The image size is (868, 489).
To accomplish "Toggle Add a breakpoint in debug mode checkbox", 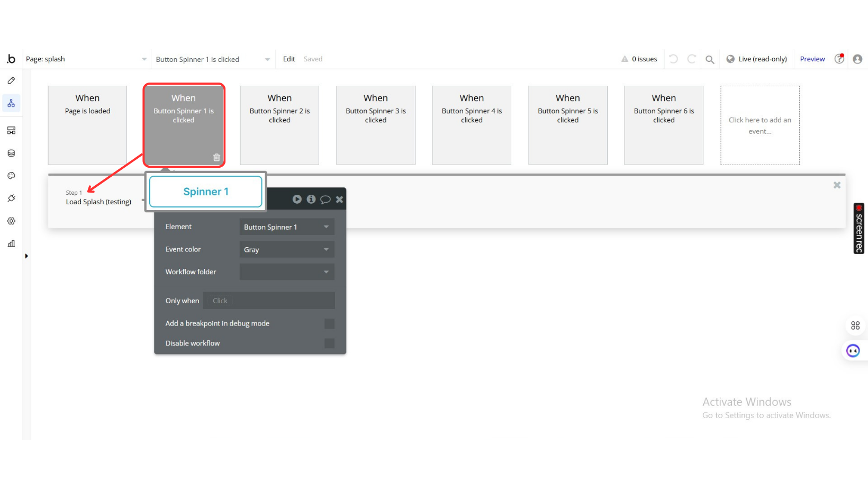I will (x=329, y=323).
